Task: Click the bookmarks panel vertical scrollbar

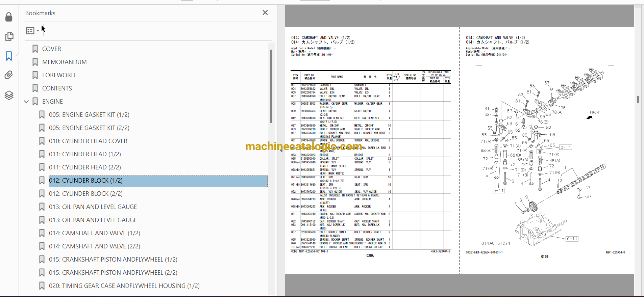Action: point(271,86)
